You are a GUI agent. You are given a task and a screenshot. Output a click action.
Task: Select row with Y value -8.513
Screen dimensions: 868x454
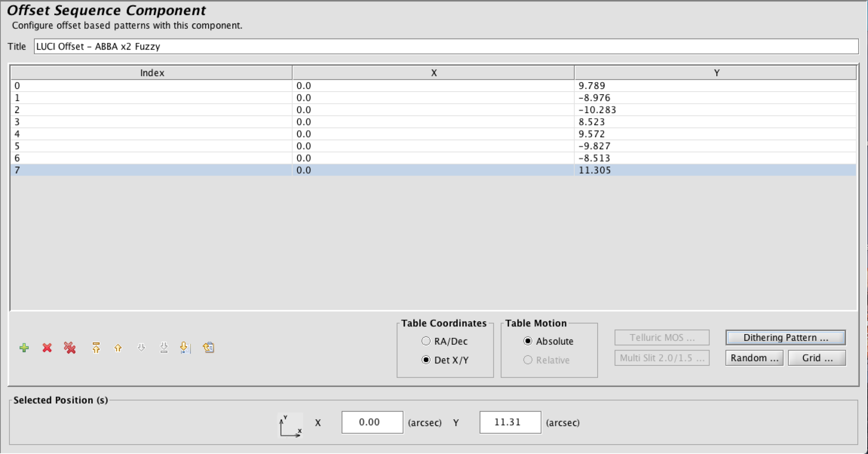click(433, 158)
